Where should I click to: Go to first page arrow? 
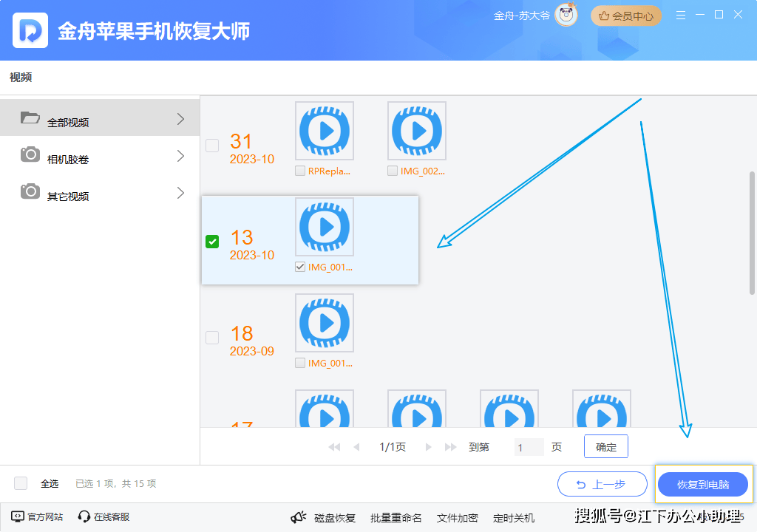click(334, 447)
